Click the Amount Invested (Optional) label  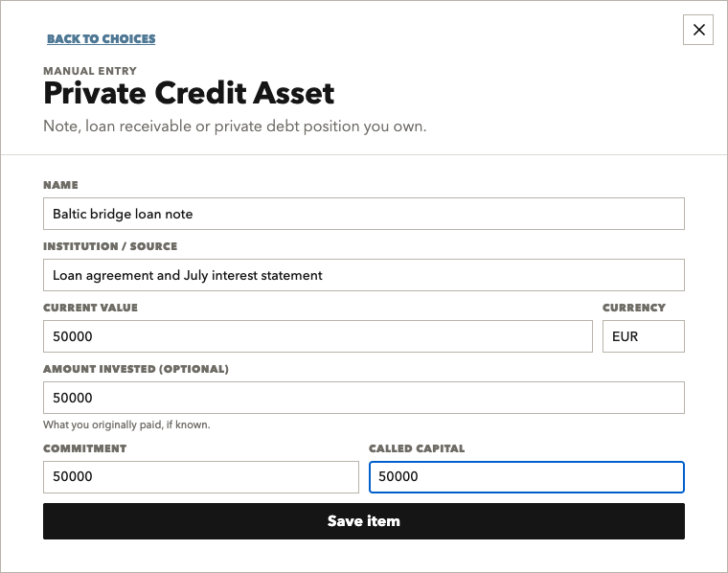pos(136,369)
